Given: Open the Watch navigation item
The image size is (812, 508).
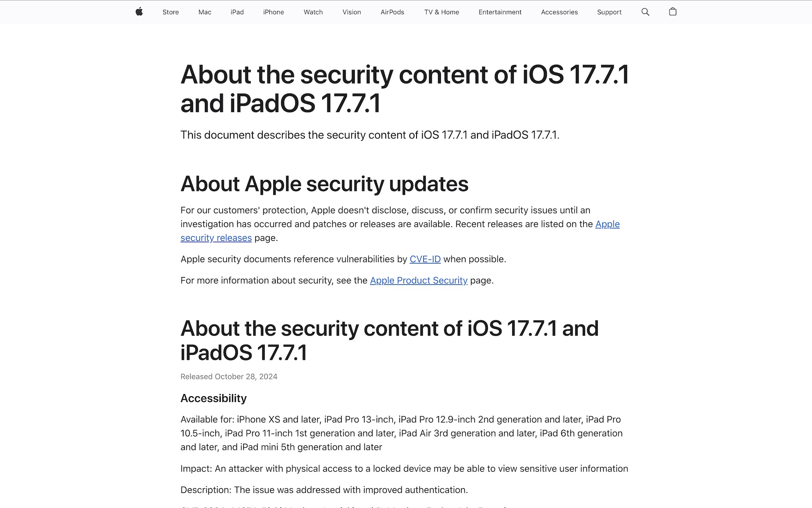Looking at the screenshot, I should (x=313, y=12).
